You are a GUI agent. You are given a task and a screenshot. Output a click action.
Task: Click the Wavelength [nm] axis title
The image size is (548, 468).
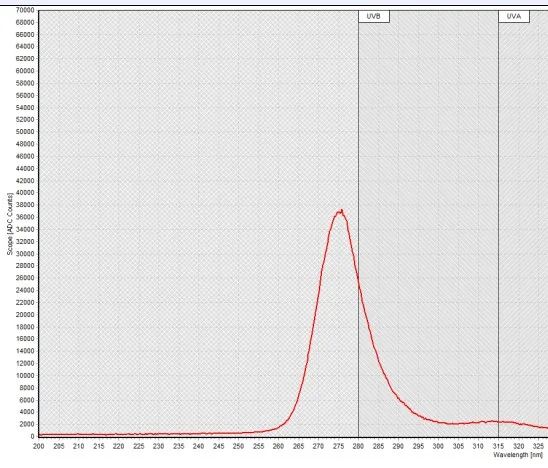[x=518, y=455]
